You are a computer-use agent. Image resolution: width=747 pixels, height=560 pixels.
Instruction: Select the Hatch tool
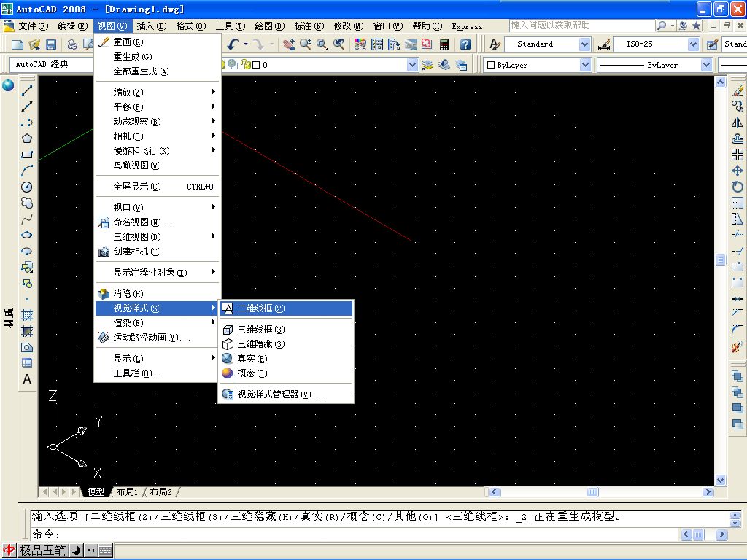point(27,315)
